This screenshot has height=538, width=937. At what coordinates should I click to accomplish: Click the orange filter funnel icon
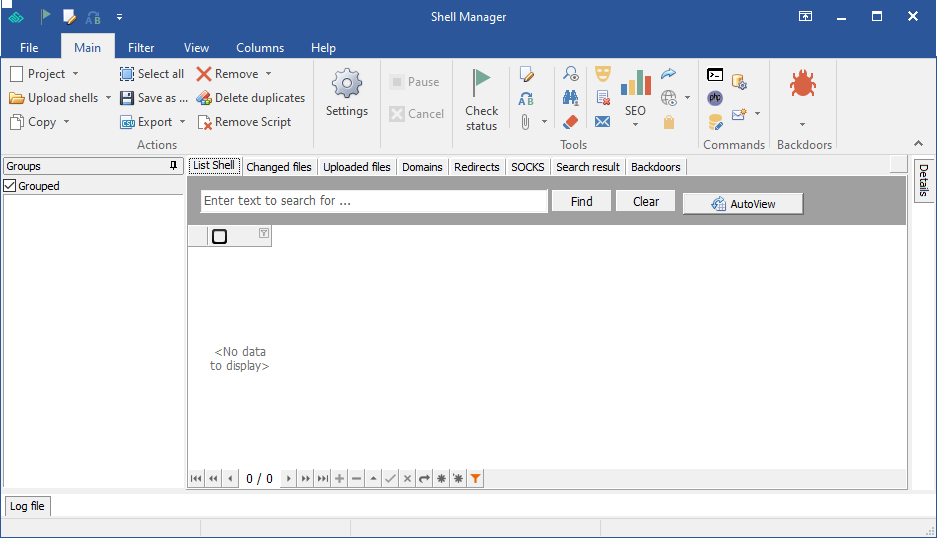click(476, 479)
